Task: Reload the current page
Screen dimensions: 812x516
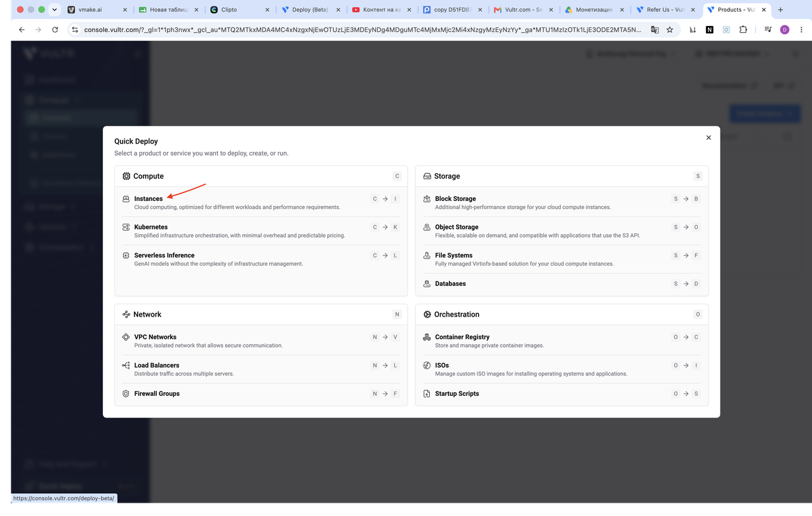Action: pyautogui.click(x=55, y=29)
